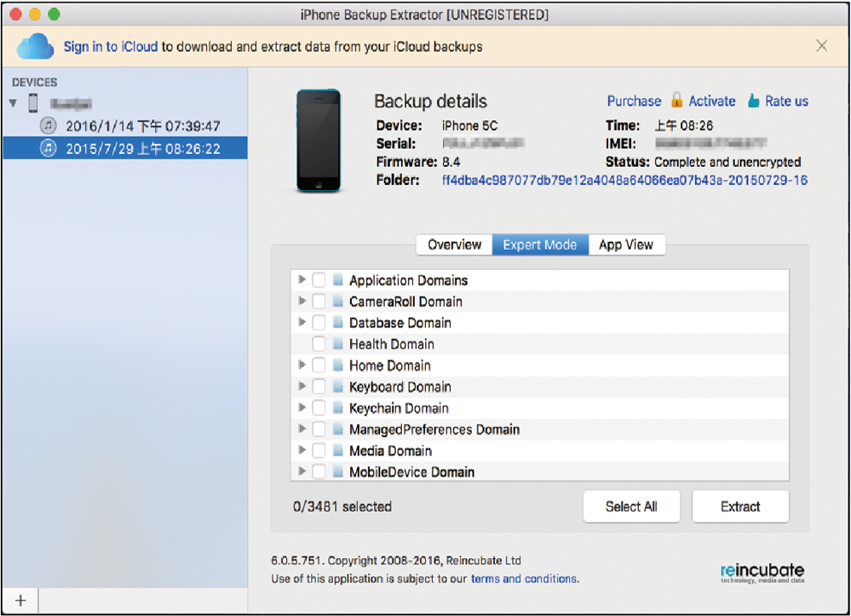Check the CameraRoll Domain checkbox

[x=319, y=302]
